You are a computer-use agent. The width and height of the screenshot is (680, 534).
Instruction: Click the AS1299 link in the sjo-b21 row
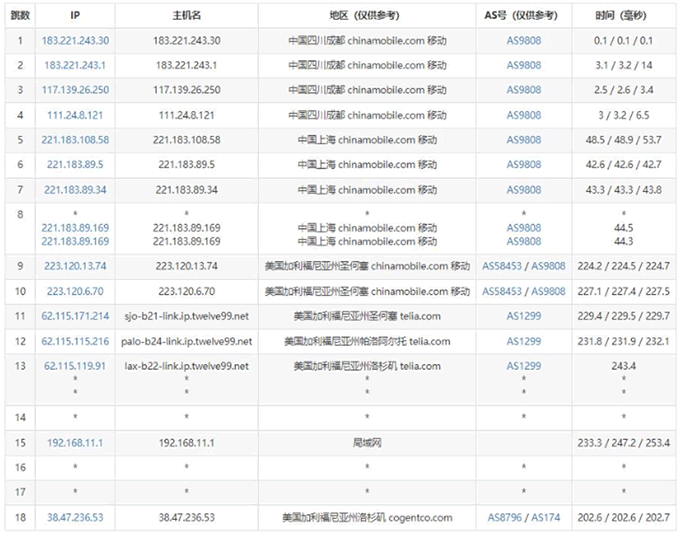pos(524,316)
